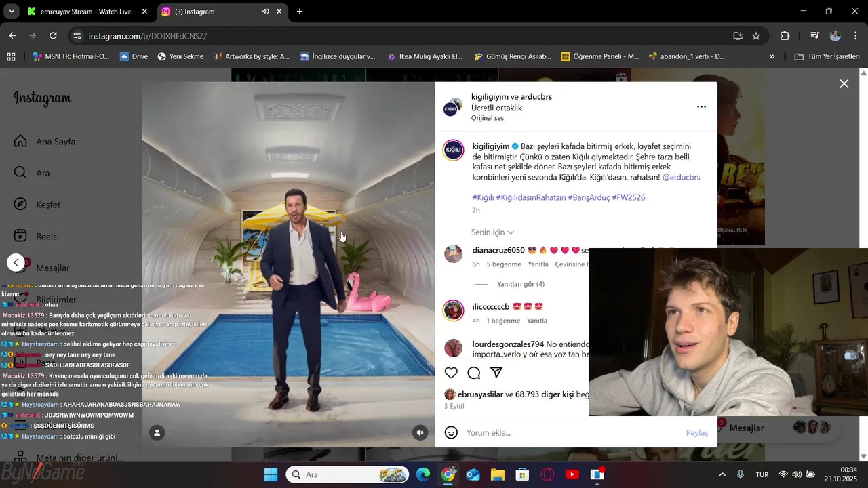Open the Yeni Sekme bookmark

[x=180, y=56]
